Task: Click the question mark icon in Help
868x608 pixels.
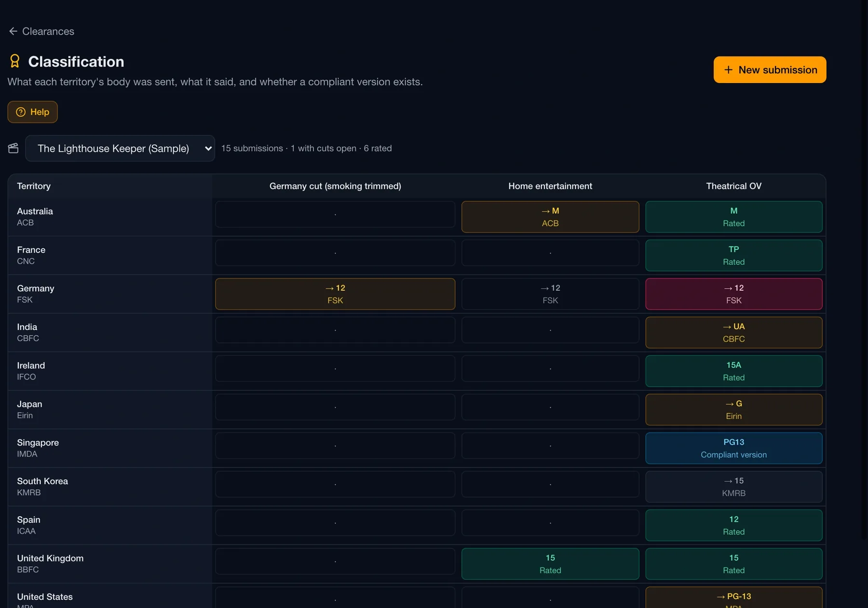Action: point(21,112)
